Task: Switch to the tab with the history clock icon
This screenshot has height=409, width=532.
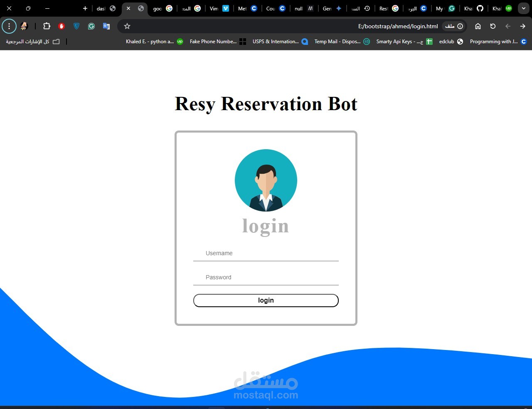Action: tap(361, 8)
